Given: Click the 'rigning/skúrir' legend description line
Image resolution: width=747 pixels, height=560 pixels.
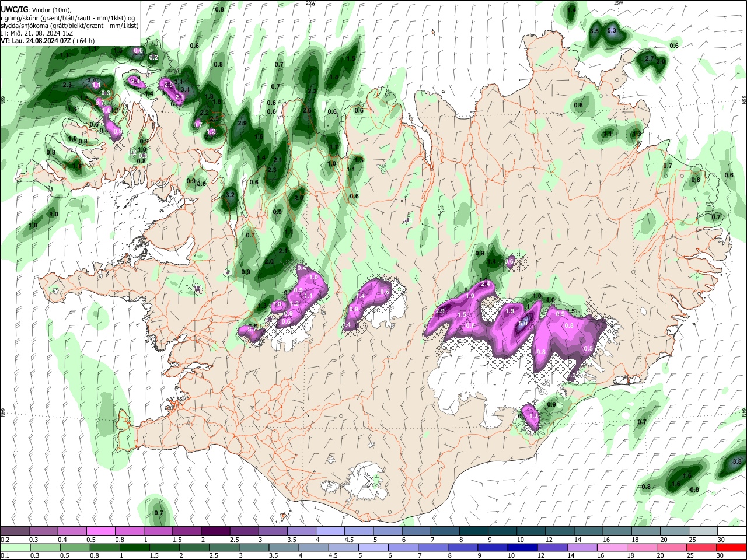Looking at the screenshot, I should [x=68, y=18].
